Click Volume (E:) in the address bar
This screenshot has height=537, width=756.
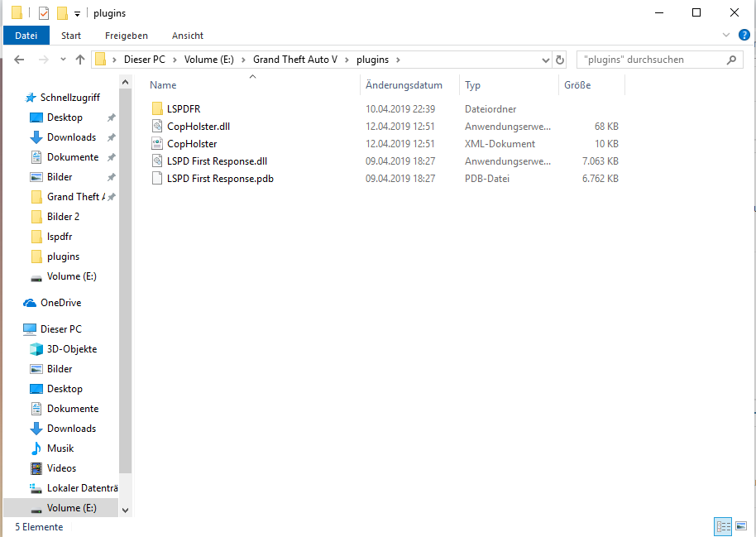(x=208, y=60)
